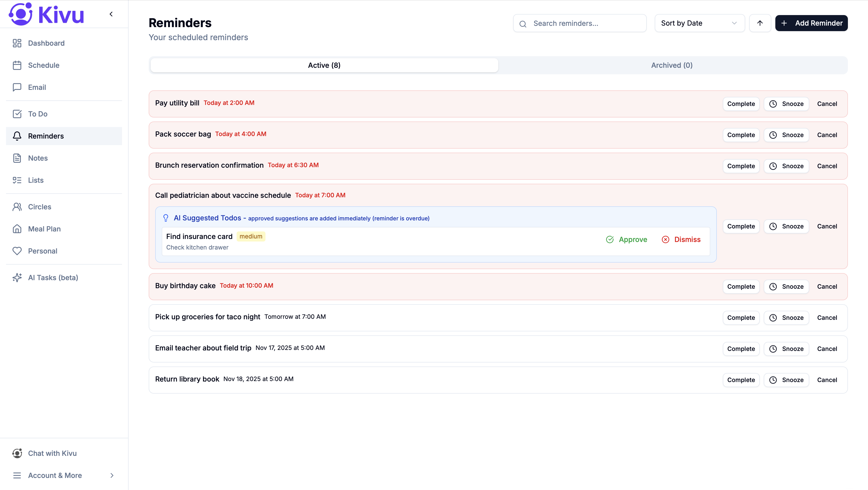Snooze the Buy birthday cake reminder
868x490 pixels.
coord(786,287)
